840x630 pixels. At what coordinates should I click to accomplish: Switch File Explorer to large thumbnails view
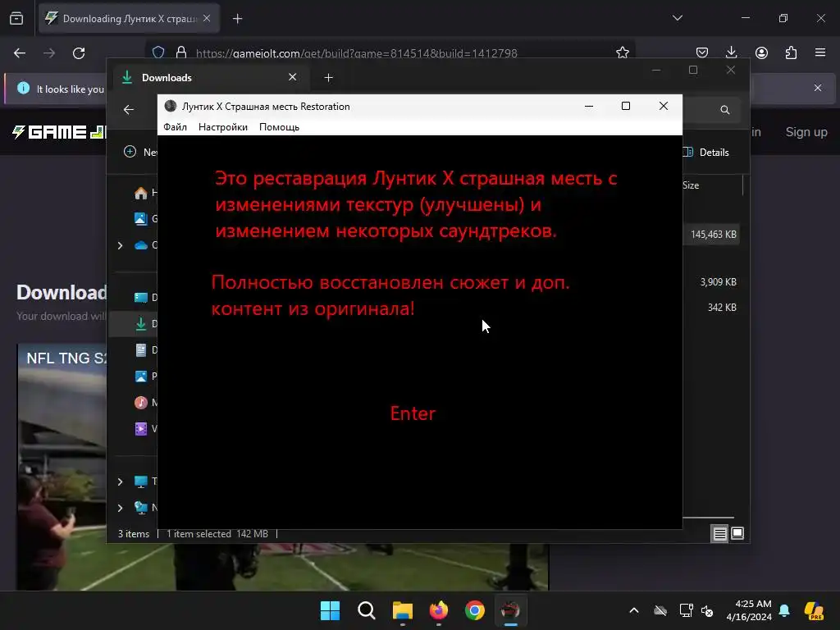[x=737, y=533]
